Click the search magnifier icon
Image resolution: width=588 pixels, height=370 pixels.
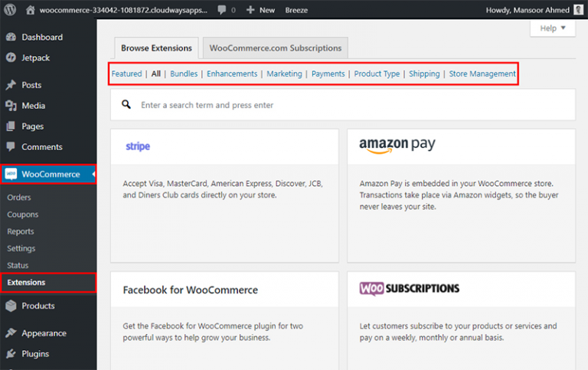tap(126, 105)
